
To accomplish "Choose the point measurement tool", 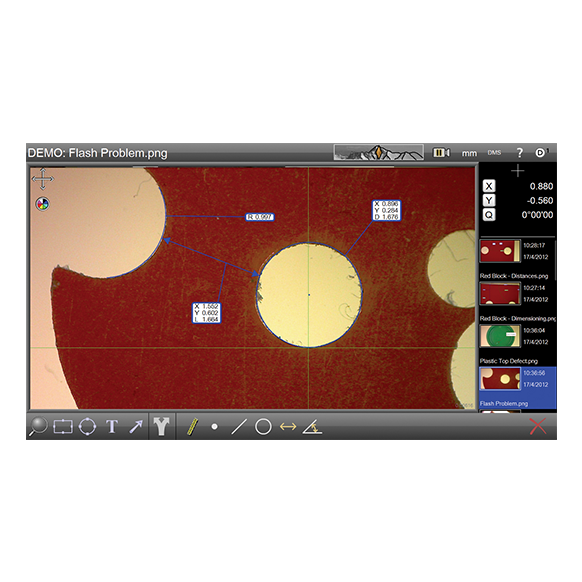I will [214, 427].
